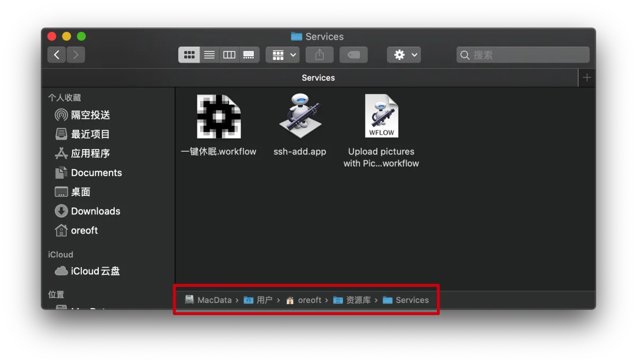Switch to gallery view mode
Viewport: 637px width, 364px height.
[249, 54]
